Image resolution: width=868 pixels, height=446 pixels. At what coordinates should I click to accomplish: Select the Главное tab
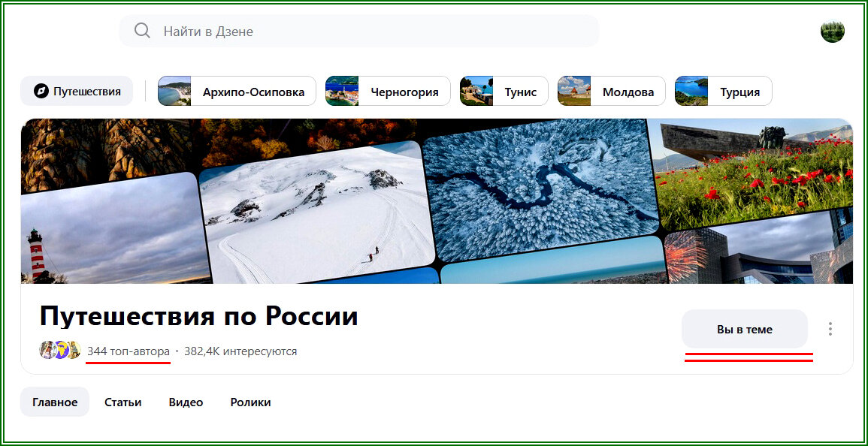click(54, 402)
